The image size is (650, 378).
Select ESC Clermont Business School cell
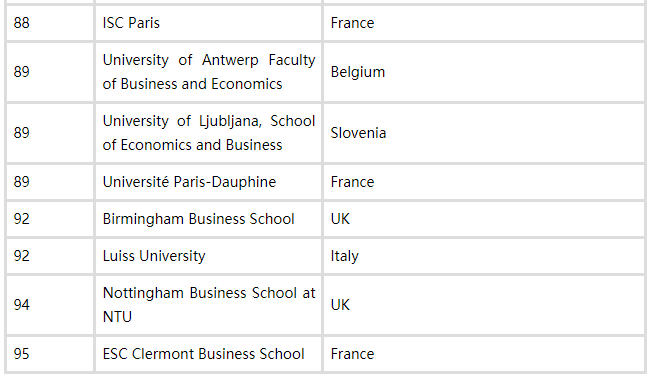pos(209,354)
